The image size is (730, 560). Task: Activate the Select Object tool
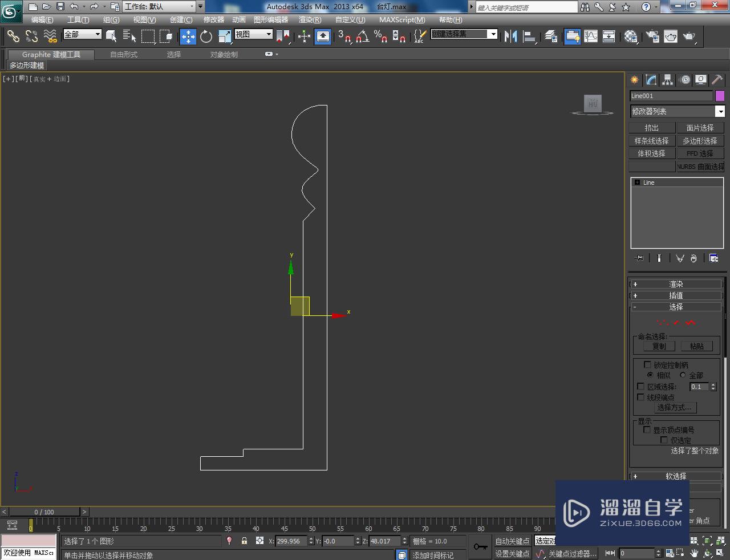tap(111, 36)
